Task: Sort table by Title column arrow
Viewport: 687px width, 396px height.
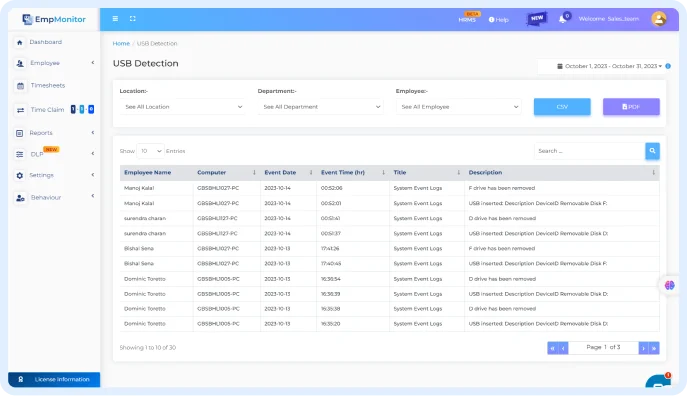Action: 459,173
